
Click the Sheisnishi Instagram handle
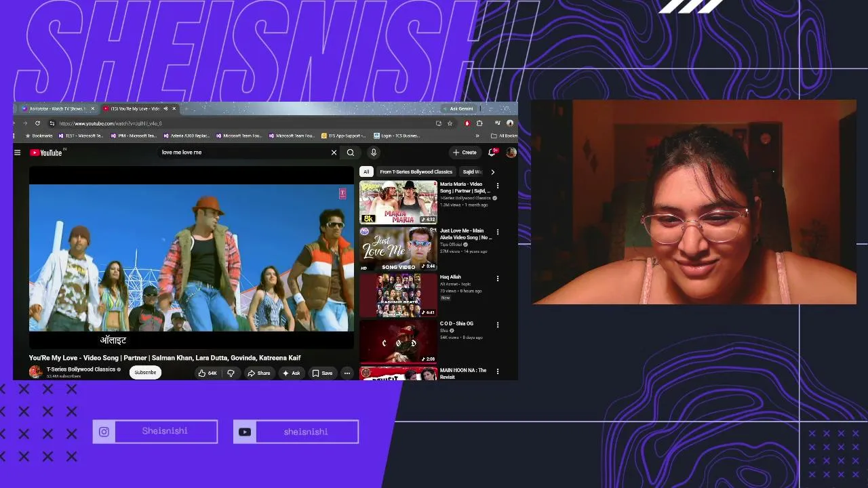165,431
